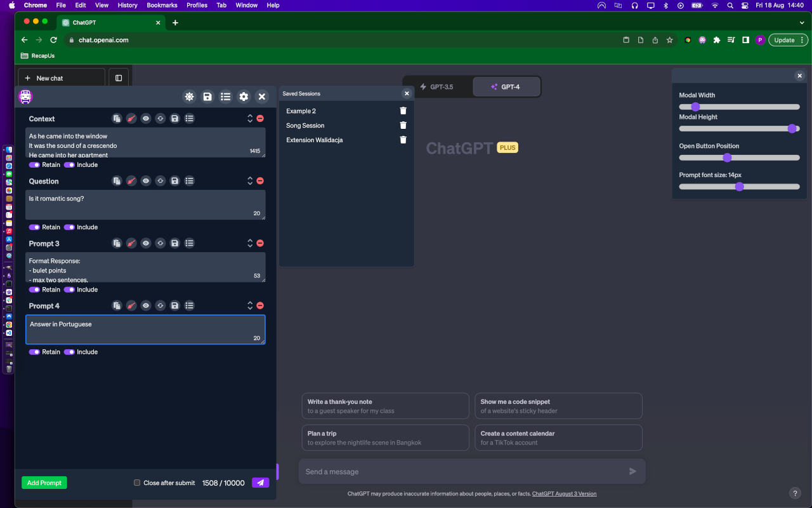Preview Question prompt with eye icon
This screenshot has width=812, height=508.
tap(146, 181)
